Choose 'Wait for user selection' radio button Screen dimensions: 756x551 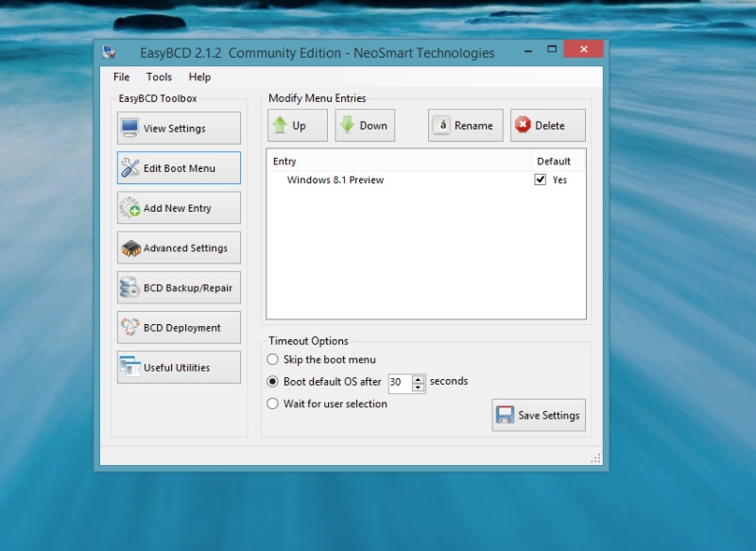(273, 404)
